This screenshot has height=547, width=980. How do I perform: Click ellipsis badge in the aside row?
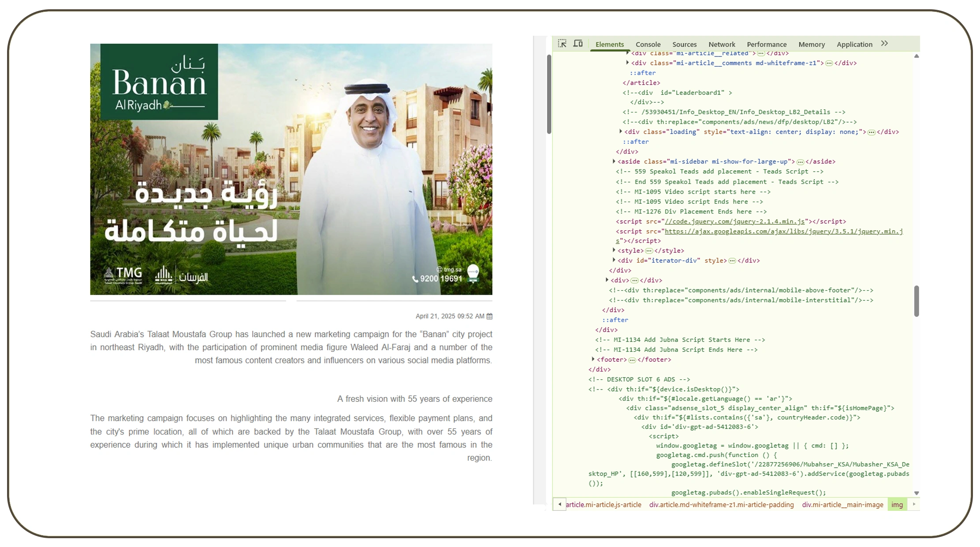[x=800, y=162]
